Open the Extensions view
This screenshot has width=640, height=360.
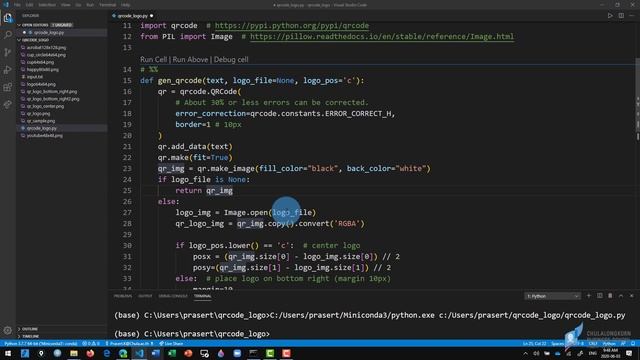coord(8,87)
